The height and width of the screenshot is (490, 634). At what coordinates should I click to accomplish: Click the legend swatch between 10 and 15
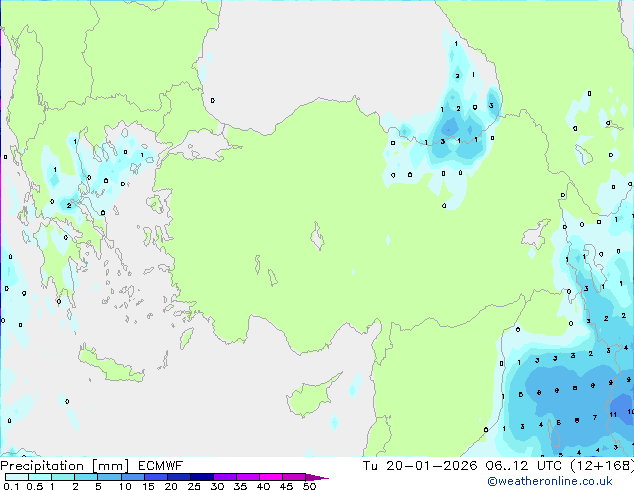[132, 477]
